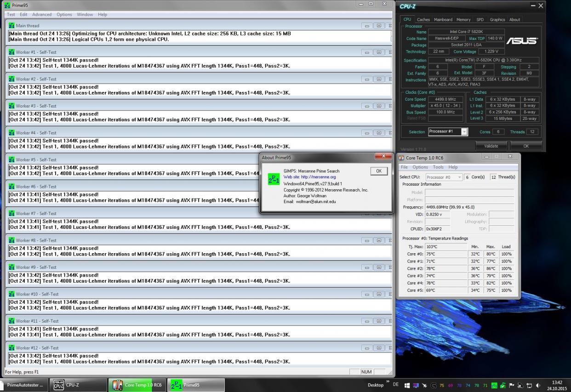Click the green checkmark tray icon
The height and width of the screenshot is (392, 571).
503,386
